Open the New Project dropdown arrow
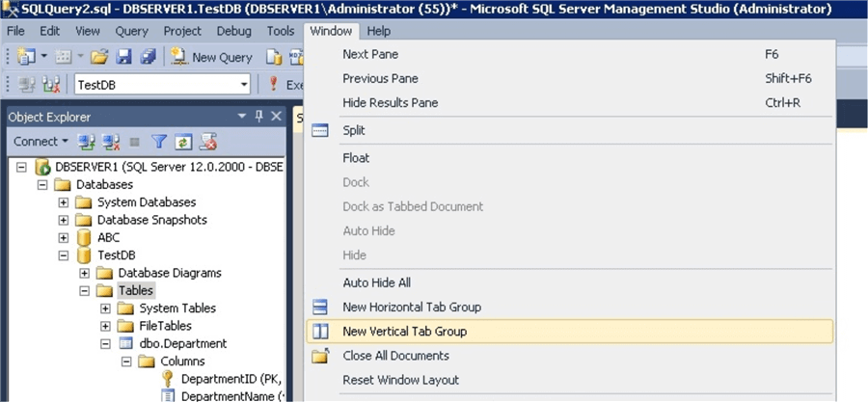 click(43, 57)
